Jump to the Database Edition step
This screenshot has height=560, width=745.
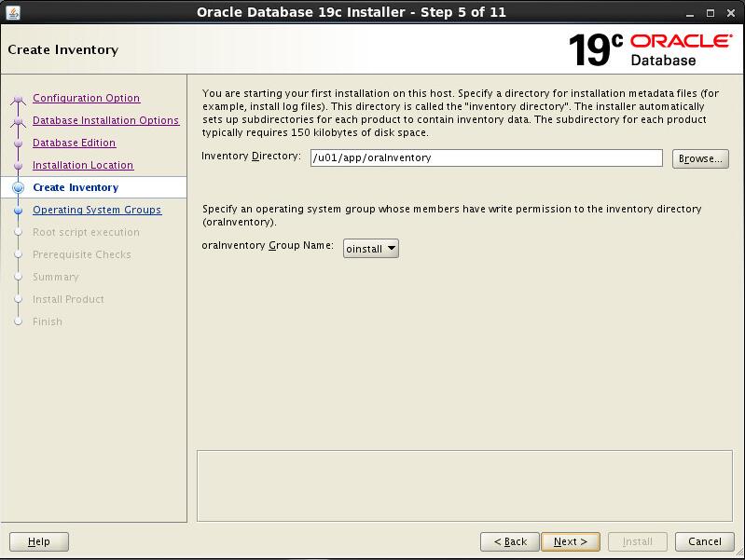[74, 143]
